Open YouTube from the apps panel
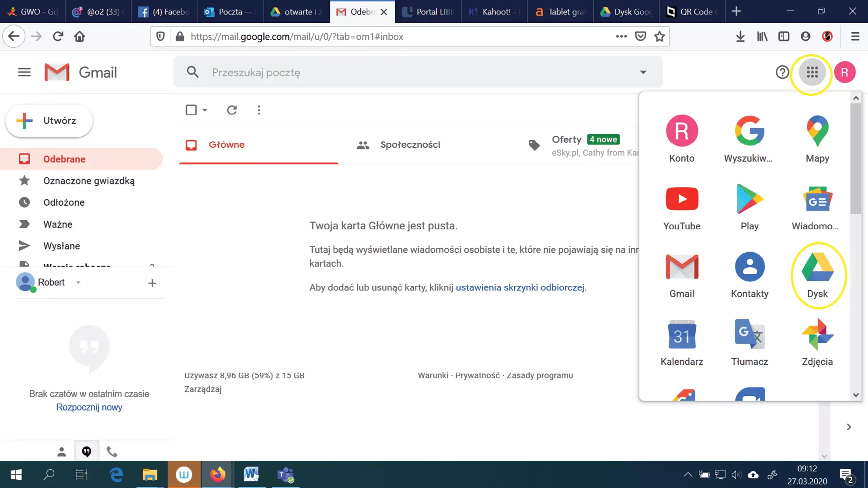This screenshot has height=488, width=868. (682, 208)
